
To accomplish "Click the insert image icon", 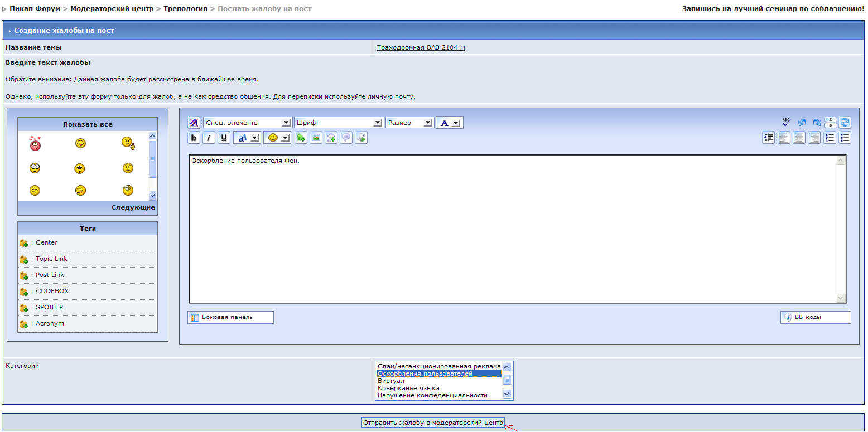I will tap(316, 138).
